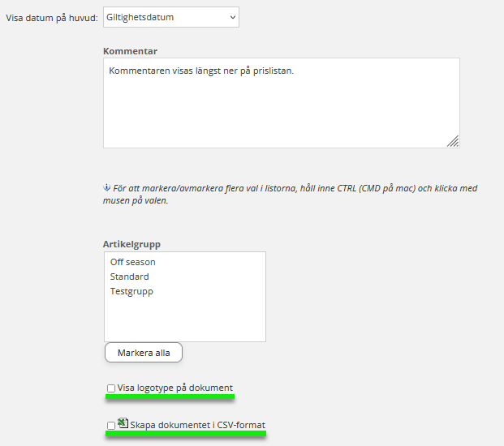Open the Giltighetsdatum dropdown
The image size is (504, 446).
[170, 16]
